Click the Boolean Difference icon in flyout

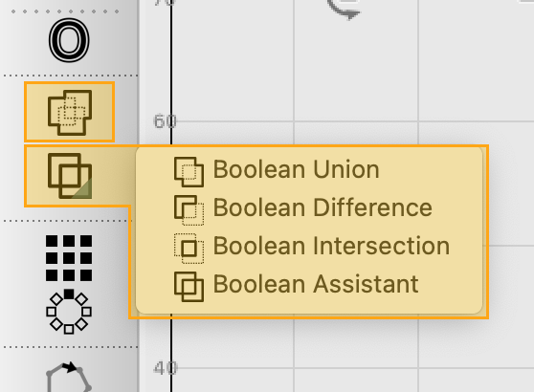[x=189, y=210]
